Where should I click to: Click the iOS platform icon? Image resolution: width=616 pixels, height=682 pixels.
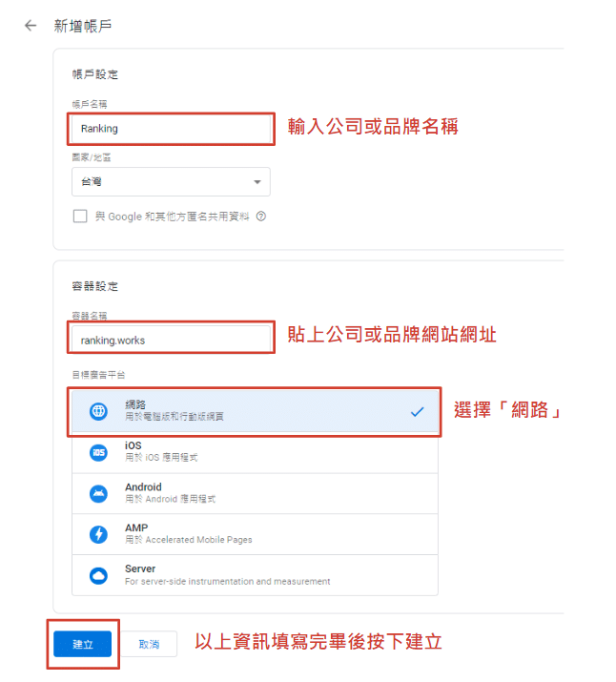click(98, 452)
